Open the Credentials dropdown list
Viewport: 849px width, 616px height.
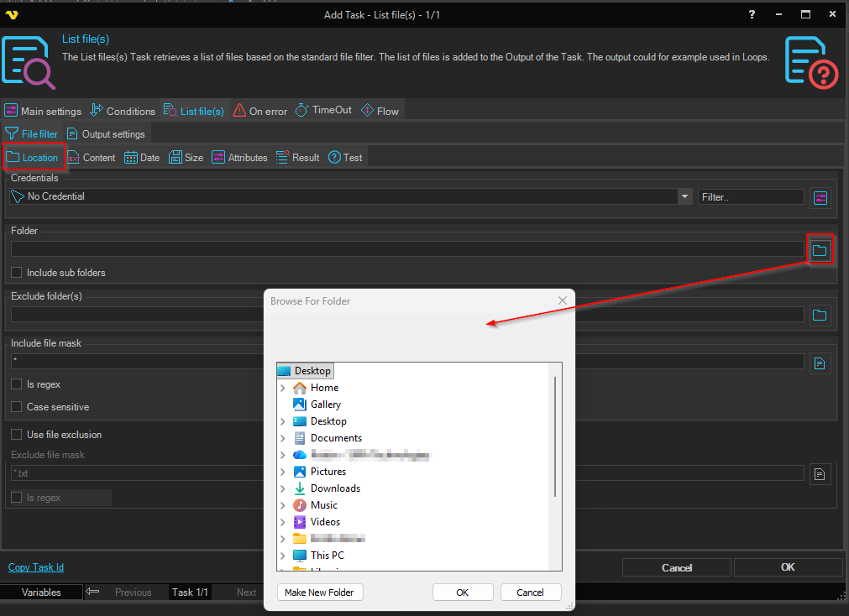click(684, 196)
